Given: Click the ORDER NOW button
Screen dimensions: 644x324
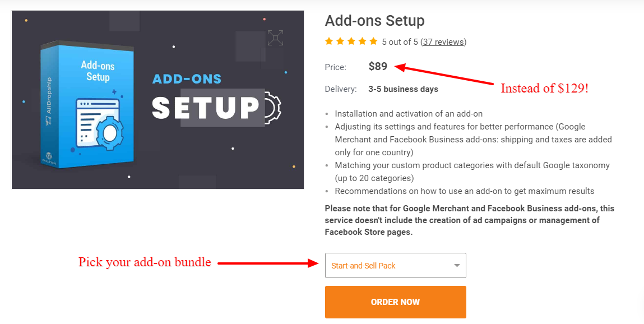Looking at the screenshot, I should 396,302.
